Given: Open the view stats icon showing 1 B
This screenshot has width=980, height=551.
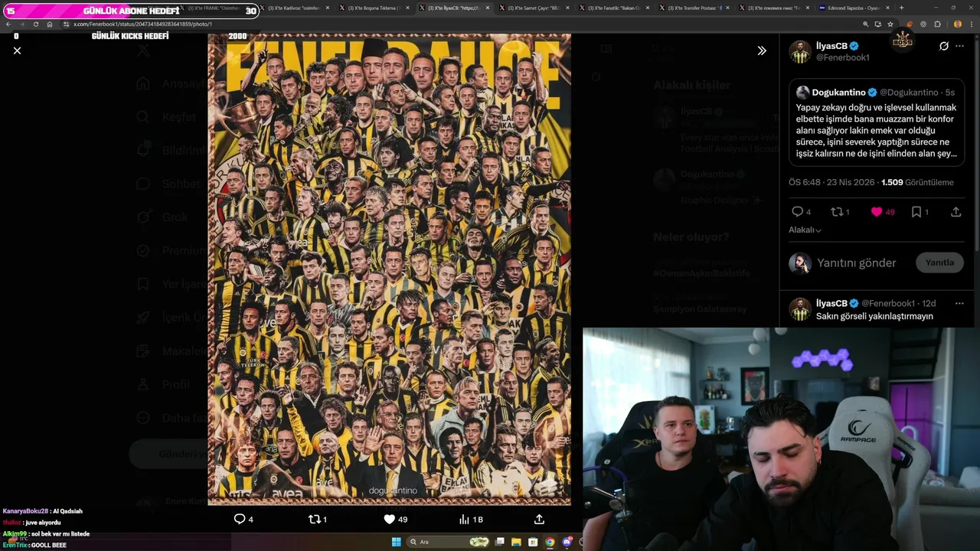Looking at the screenshot, I should 464,519.
